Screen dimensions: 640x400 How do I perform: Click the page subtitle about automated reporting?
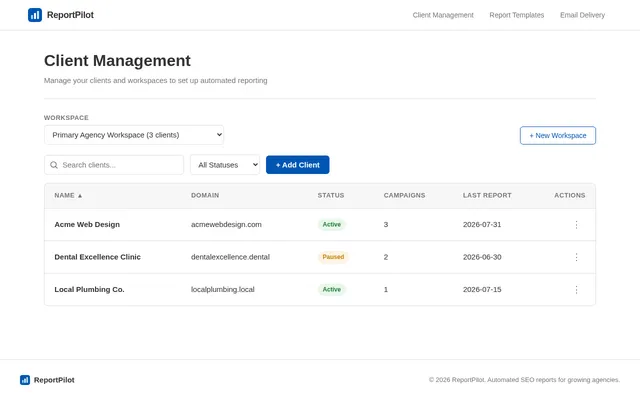click(156, 80)
